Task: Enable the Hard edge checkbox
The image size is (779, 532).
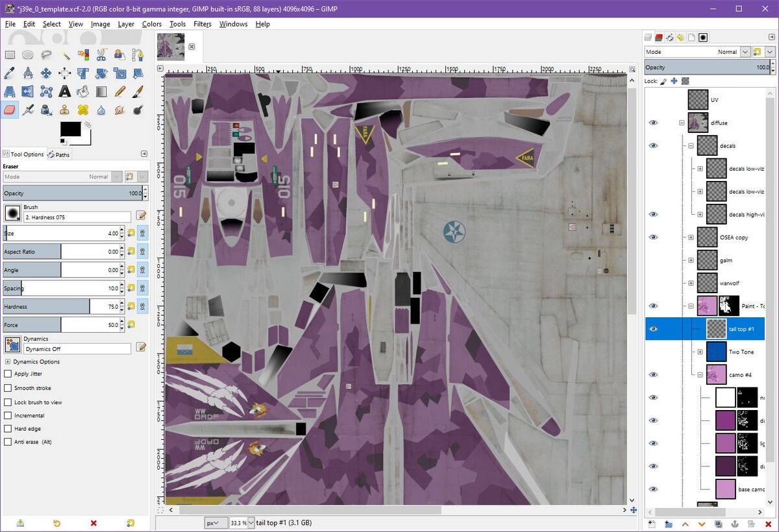Action: (8, 429)
